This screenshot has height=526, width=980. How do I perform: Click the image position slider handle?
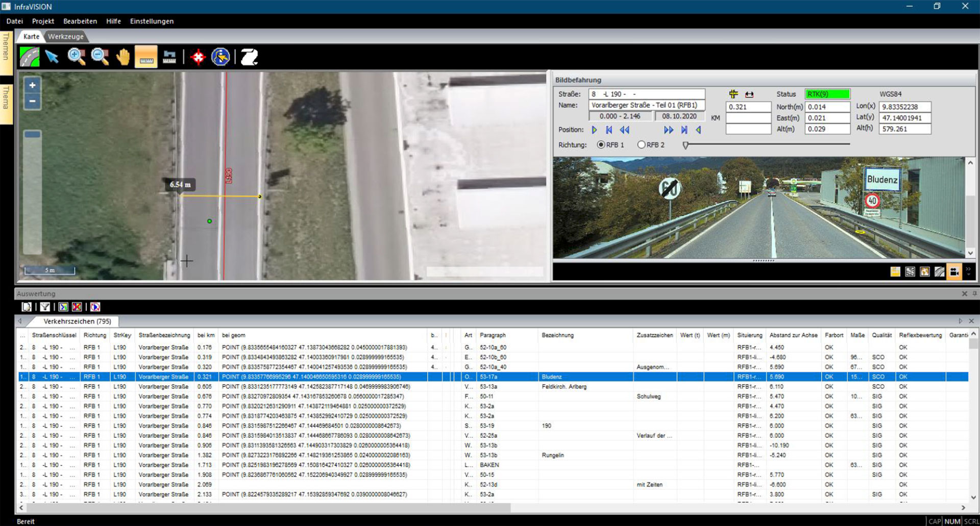click(685, 145)
